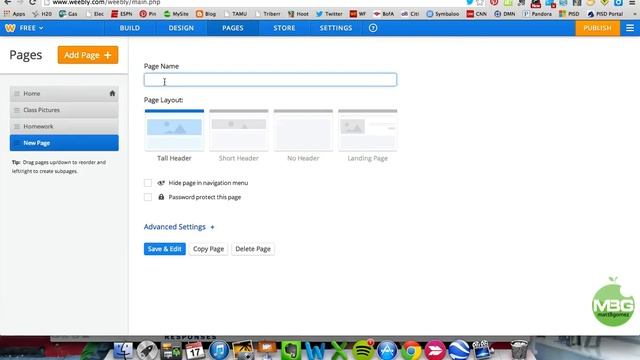The image size is (640, 360).
Task: Open Evernote elephant icon in dock
Action: 291,350
